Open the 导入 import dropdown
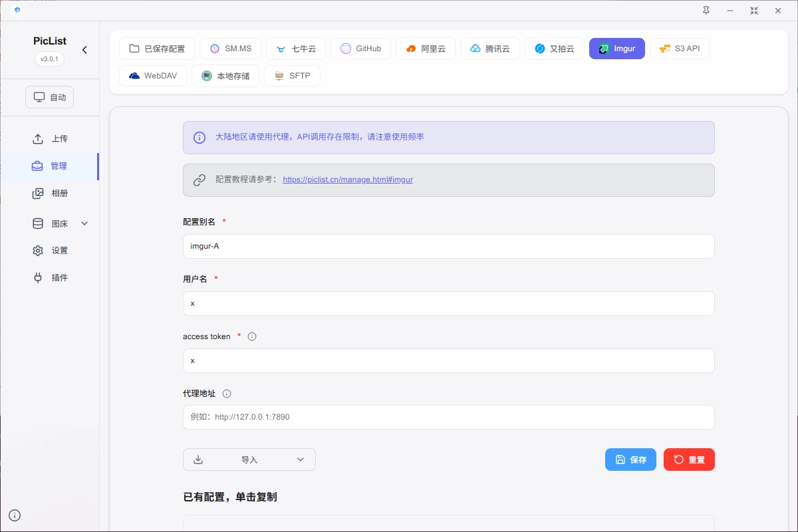The height and width of the screenshot is (532, 798). 249,460
